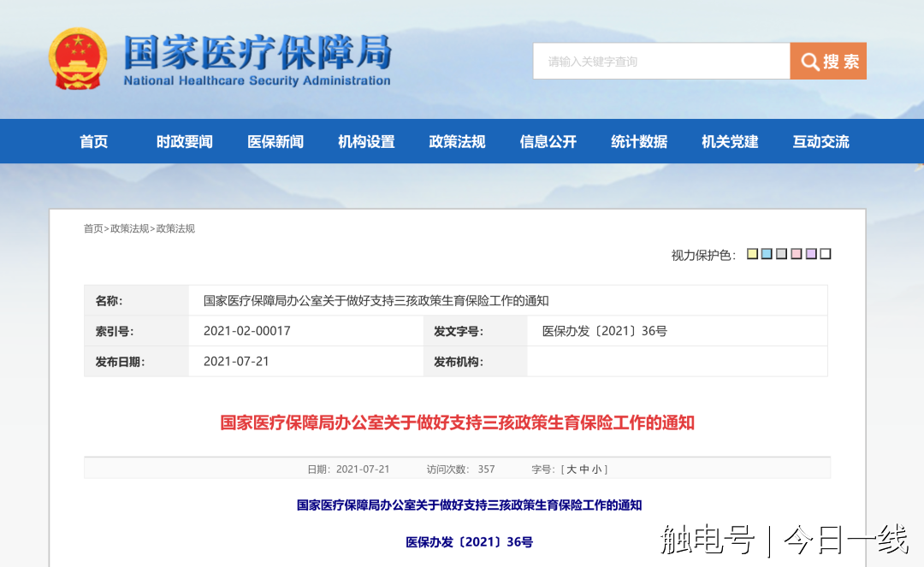
Task: Select the gray eye-protection color swatch
Action: point(781,254)
